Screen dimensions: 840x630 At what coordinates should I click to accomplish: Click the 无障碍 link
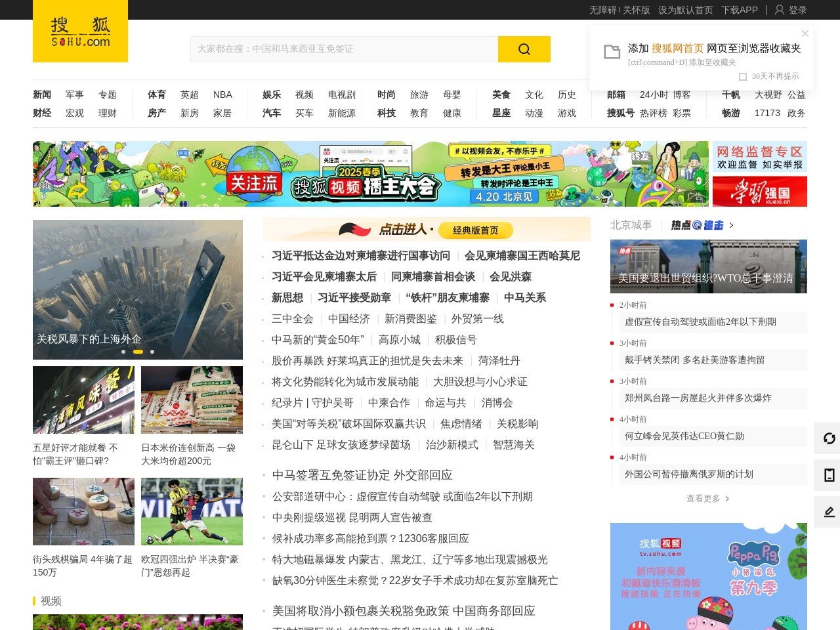coord(603,10)
